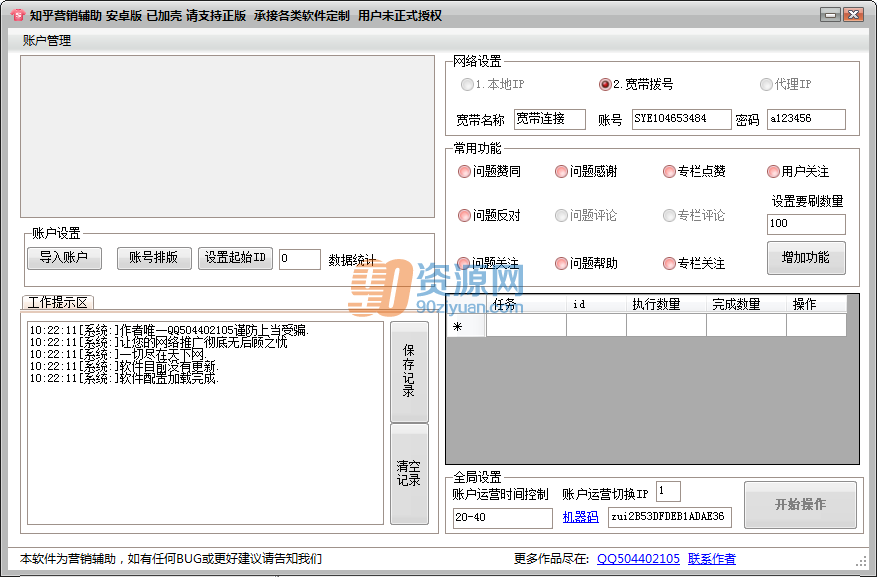Viewport: 877px width, 577px height.
Task: Open the 机器码 link
Action: point(581,517)
